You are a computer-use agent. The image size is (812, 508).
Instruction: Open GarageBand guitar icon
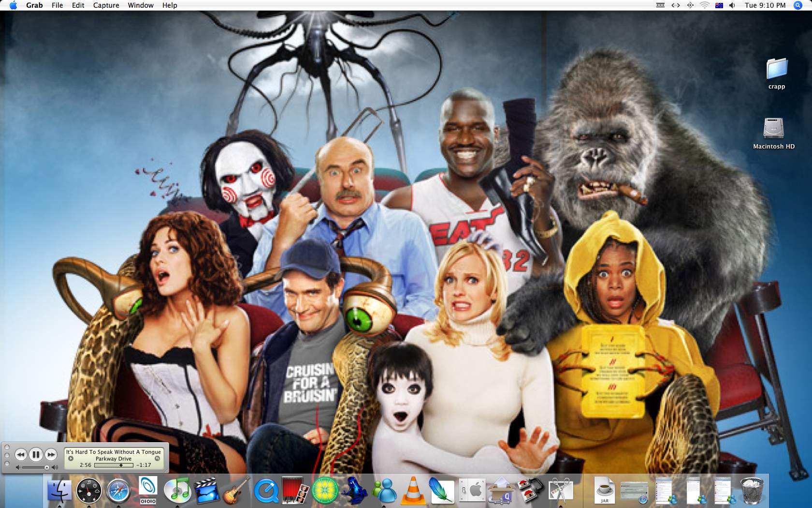[236, 490]
